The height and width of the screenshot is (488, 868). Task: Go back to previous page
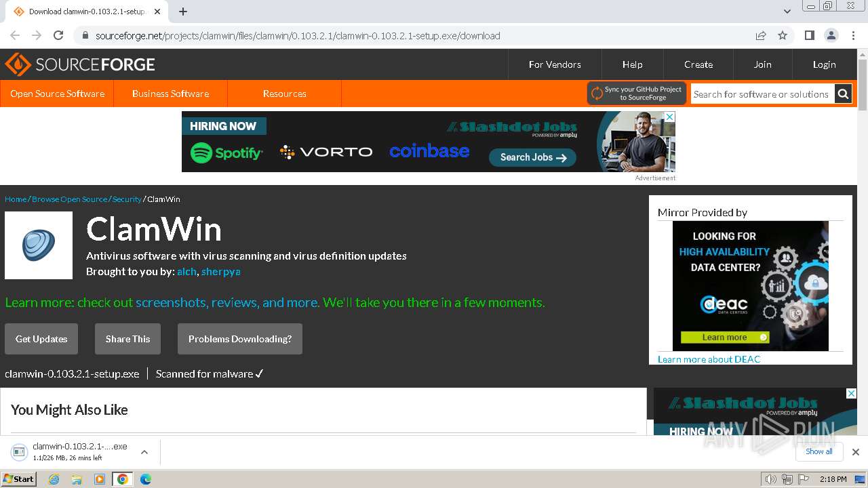point(15,35)
